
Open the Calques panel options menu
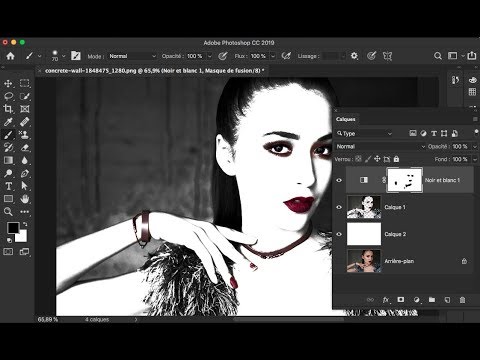coord(475,119)
